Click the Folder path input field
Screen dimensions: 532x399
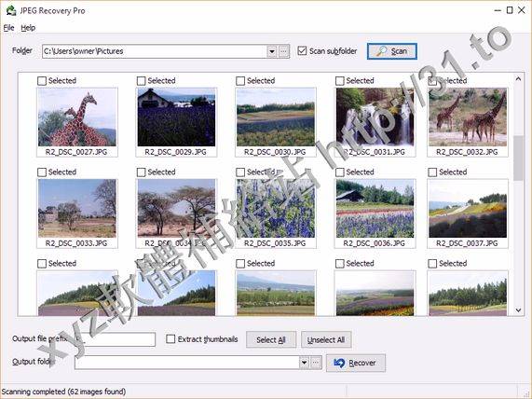click(x=155, y=51)
